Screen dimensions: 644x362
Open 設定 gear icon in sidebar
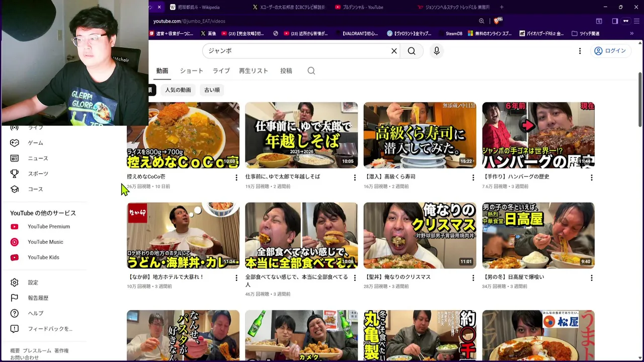(x=15, y=283)
